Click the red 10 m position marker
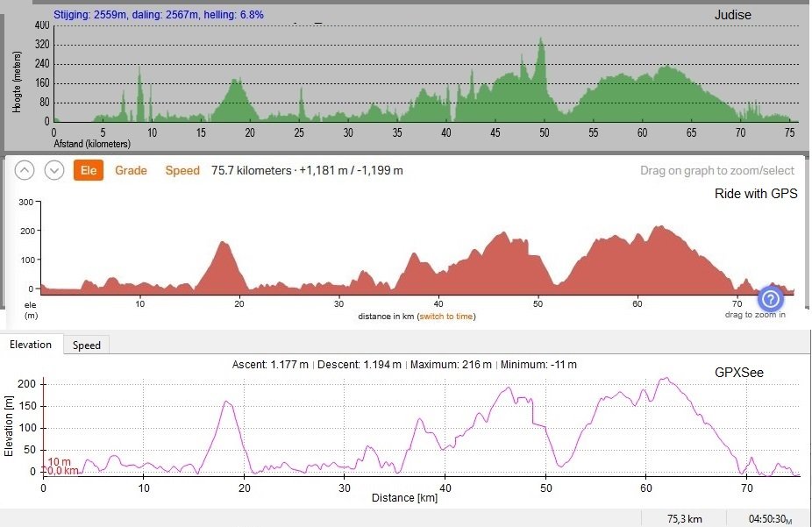This screenshot has height=527, width=812. click(x=59, y=461)
